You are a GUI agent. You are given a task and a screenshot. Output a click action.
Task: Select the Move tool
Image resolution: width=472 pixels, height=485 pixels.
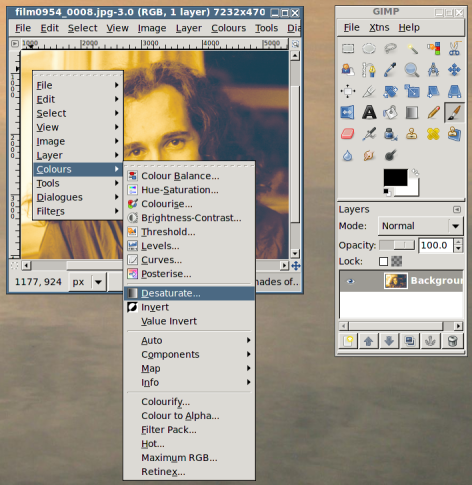tap(454, 70)
